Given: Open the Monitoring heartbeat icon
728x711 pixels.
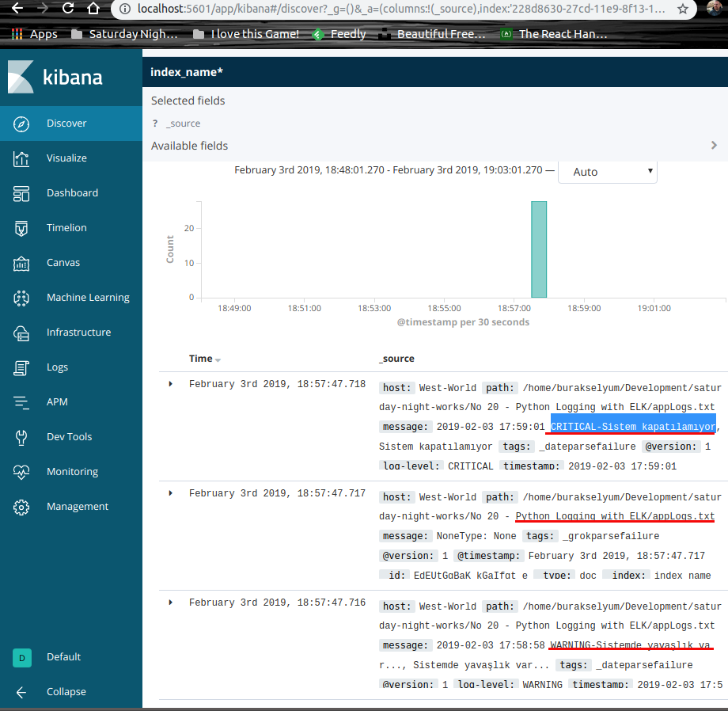Looking at the screenshot, I should pyautogui.click(x=21, y=472).
